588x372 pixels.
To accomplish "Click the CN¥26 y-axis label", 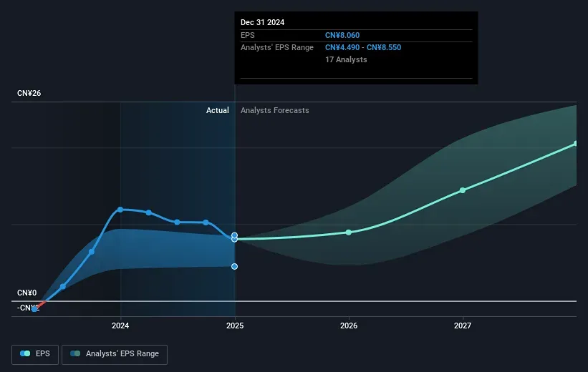I will [29, 94].
